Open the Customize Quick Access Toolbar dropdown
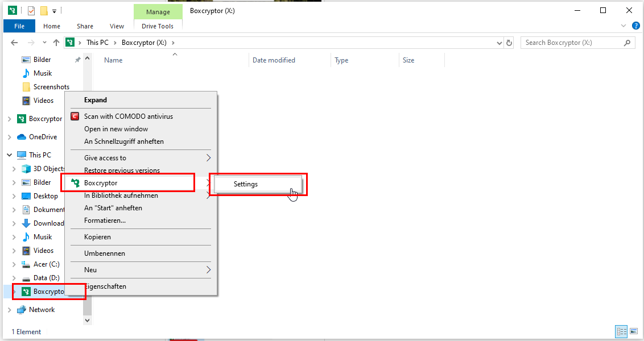The width and height of the screenshot is (644, 341). pos(54,11)
